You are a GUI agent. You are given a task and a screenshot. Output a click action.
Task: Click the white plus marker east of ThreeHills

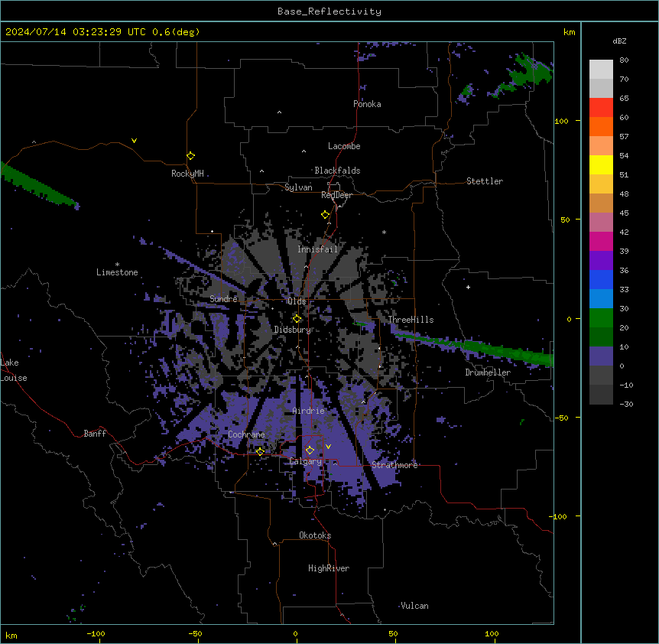pyautogui.click(x=468, y=287)
